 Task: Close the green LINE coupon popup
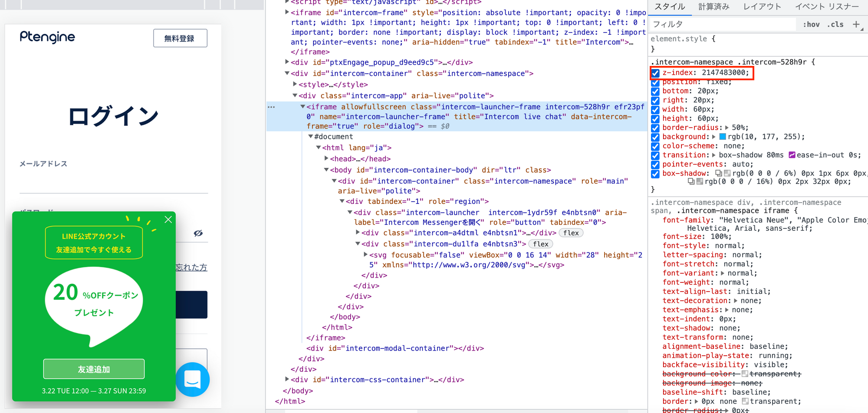pos(168,220)
